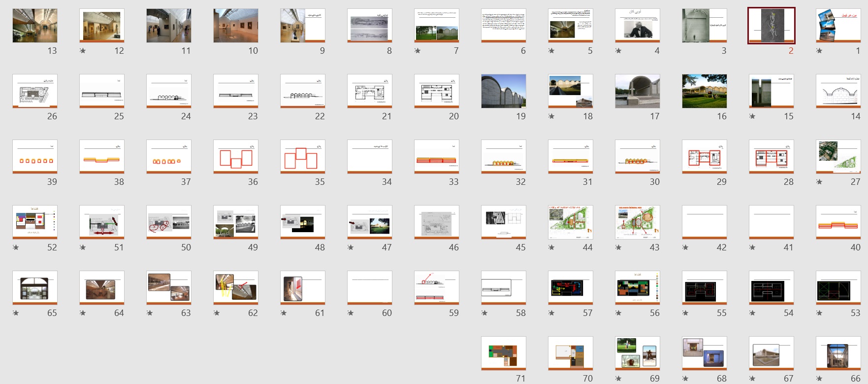868x384 pixels.
Task: Pick slide 57 with black CAD drawing
Action: click(570, 288)
